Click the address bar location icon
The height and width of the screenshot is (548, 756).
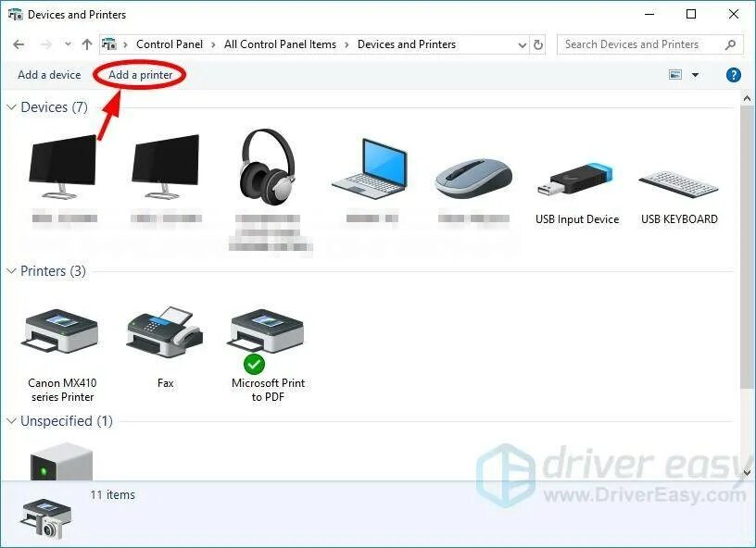pyautogui.click(x=109, y=44)
